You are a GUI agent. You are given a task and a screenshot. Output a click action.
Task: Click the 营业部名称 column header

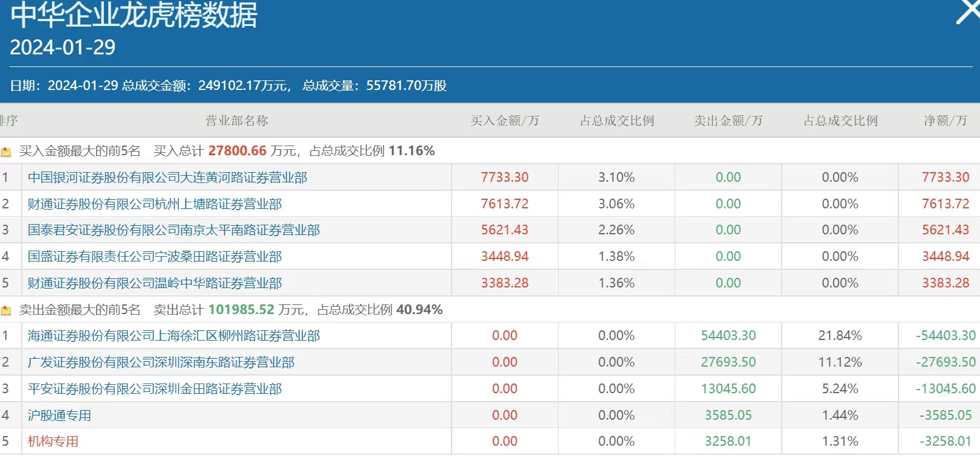237,121
